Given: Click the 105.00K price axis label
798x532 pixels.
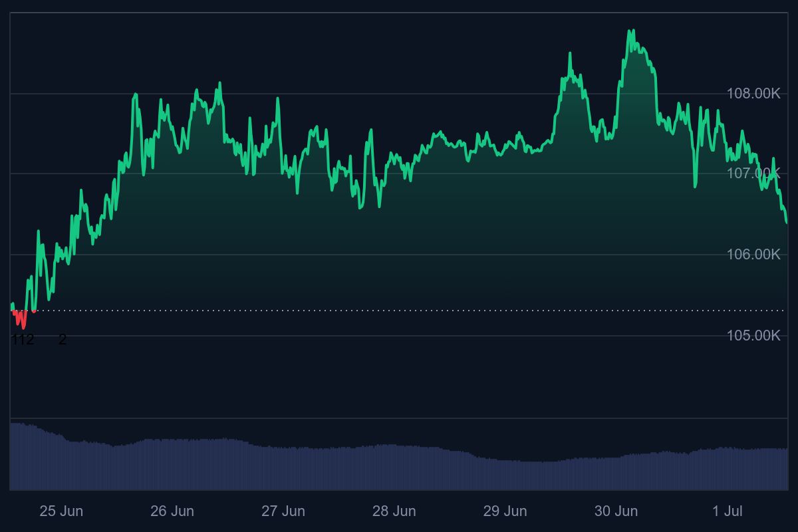Looking at the screenshot, I should [x=753, y=335].
